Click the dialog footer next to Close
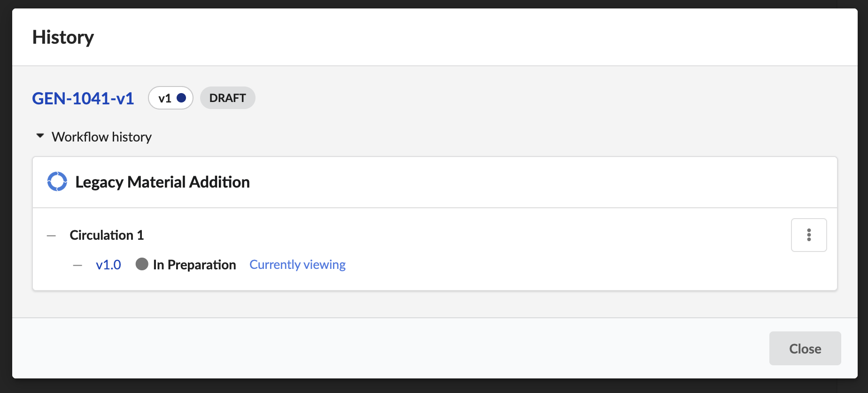The image size is (868, 393). [x=391, y=348]
